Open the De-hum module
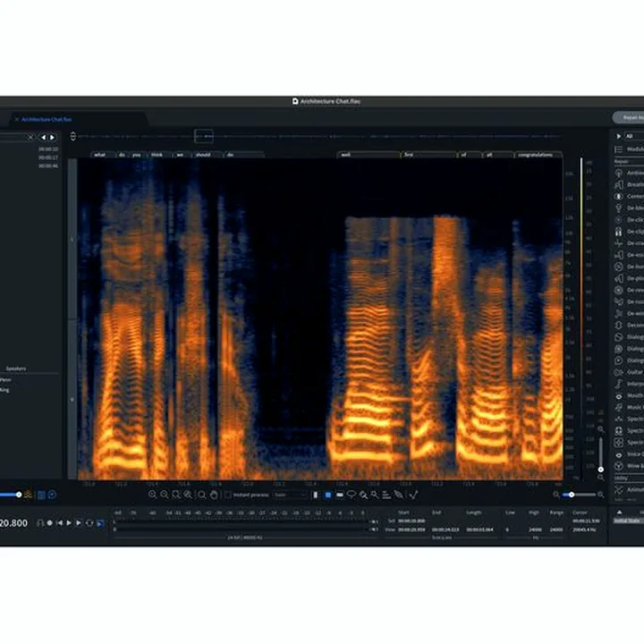The height and width of the screenshot is (644, 644). pyautogui.click(x=629, y=267)
